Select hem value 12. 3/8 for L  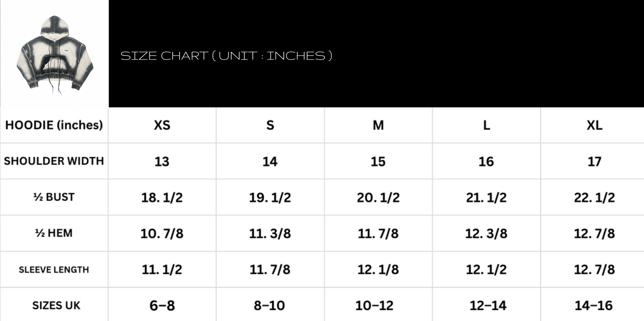486,233
